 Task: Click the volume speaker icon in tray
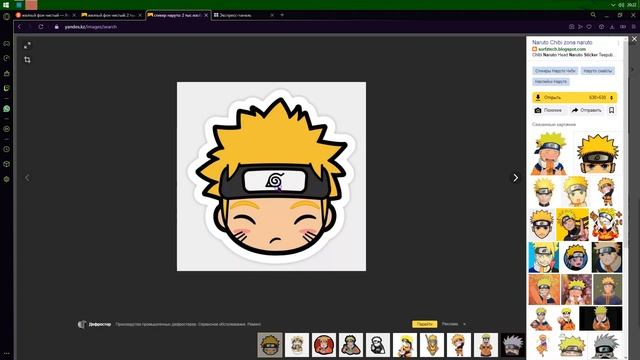(x=621, y=5)
